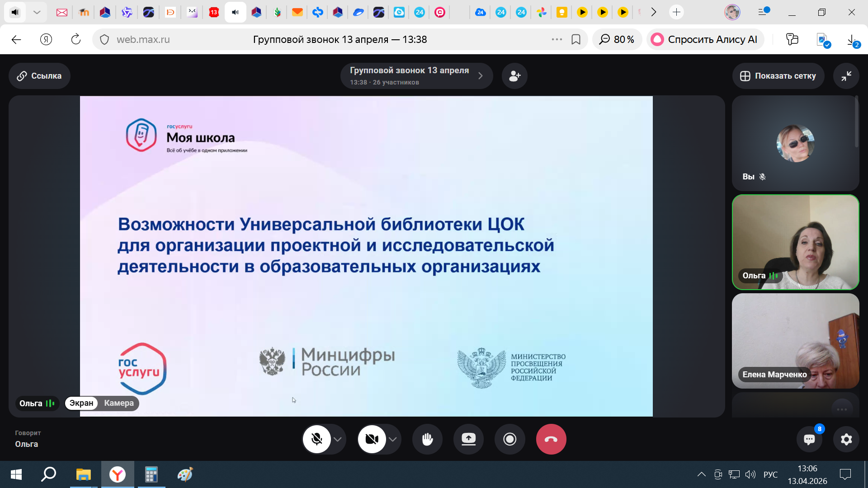Screen dimensions: 868x488
Task: Click the web.max.ru address field
Action: pyautogui.click(x=143, y=40)
